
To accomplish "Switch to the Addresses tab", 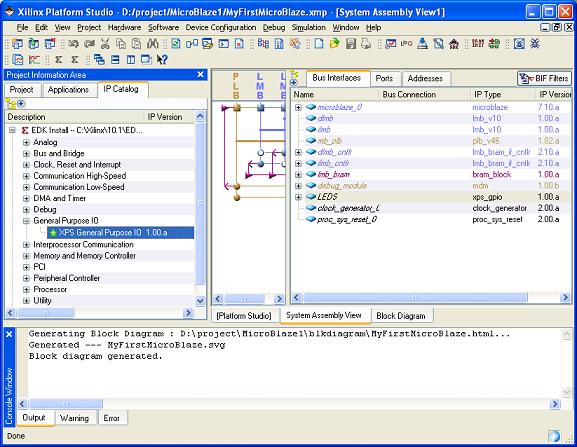I will tap(425, 78).
